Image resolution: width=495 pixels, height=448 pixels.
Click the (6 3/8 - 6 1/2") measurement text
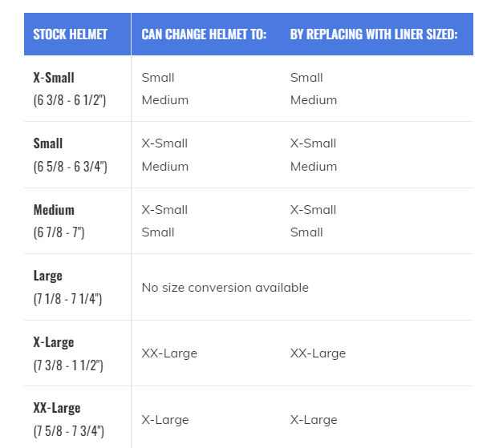70,100
